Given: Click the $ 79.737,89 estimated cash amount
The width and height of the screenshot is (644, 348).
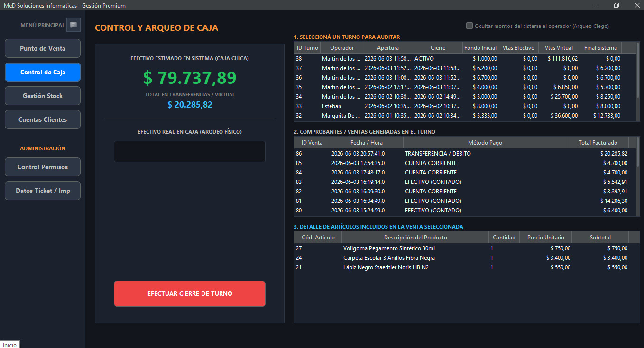Looking at the screenshot, I should (190, 78).
